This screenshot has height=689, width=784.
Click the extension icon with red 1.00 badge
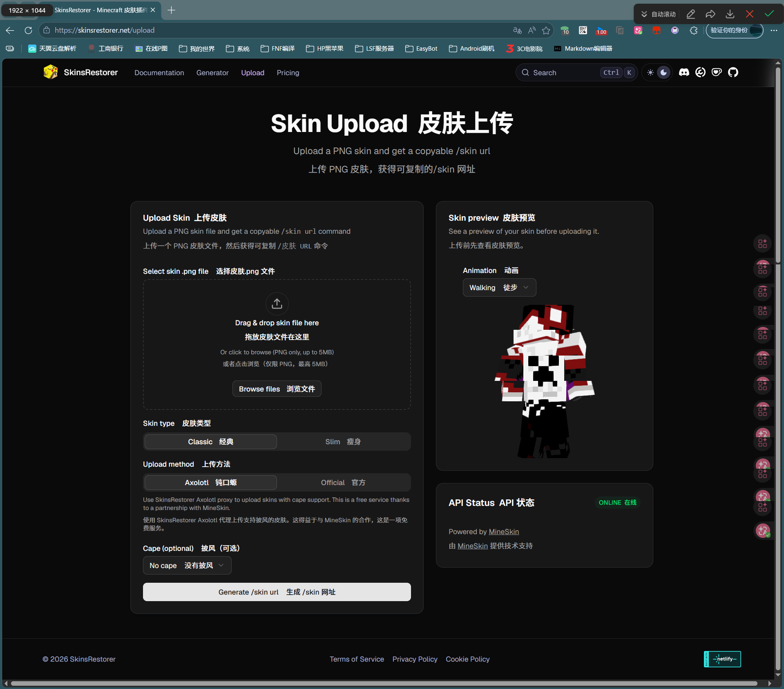601,30
